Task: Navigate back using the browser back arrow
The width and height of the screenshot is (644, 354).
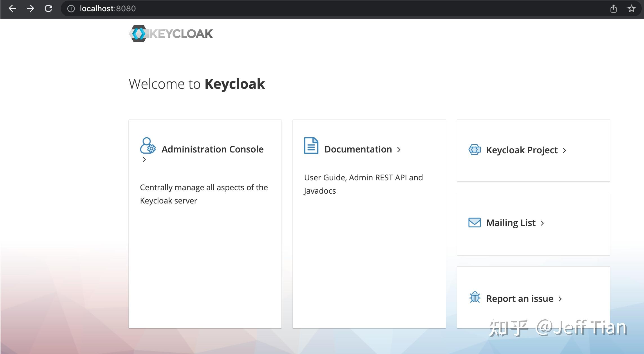Action: tap(12, 9)
